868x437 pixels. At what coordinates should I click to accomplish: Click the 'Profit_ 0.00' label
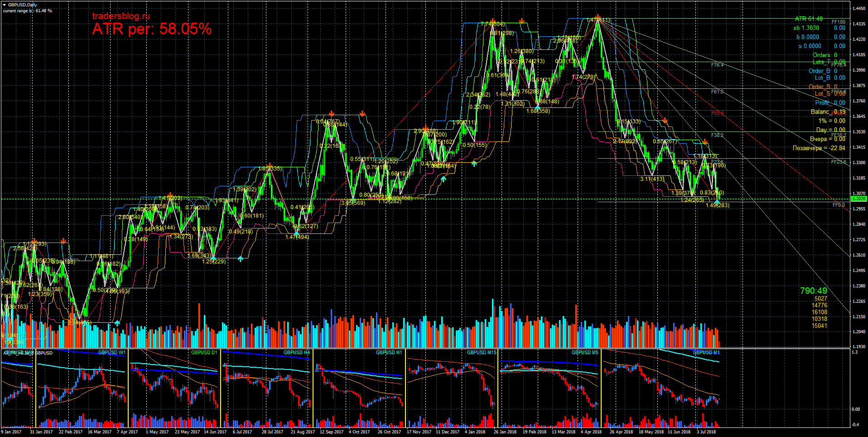(830, 102)
